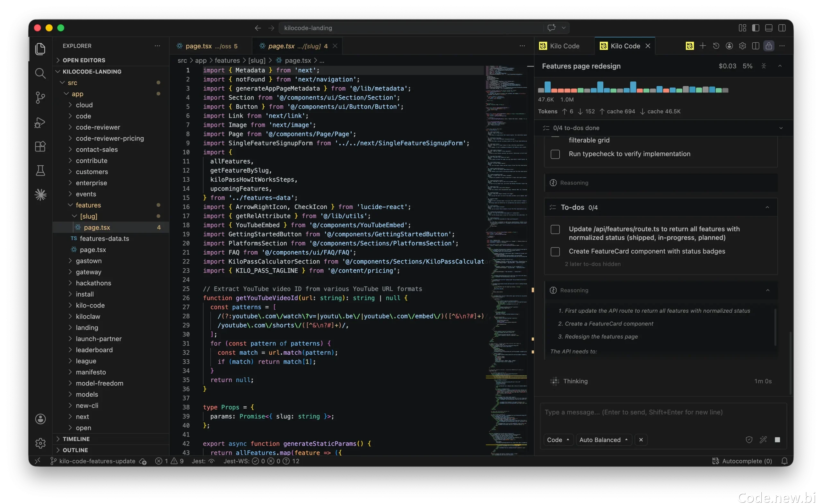822x504 pixels.
Task: Open auto-approve shield icon in chat input
Action: [749, 439]
